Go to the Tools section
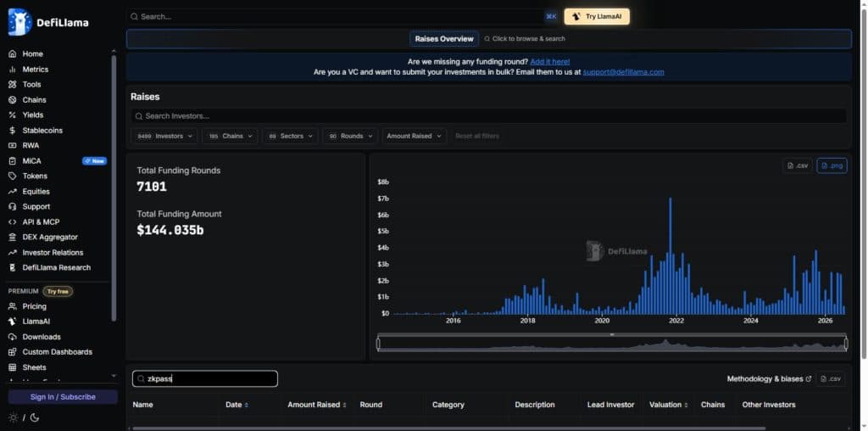 coord(31,84)
